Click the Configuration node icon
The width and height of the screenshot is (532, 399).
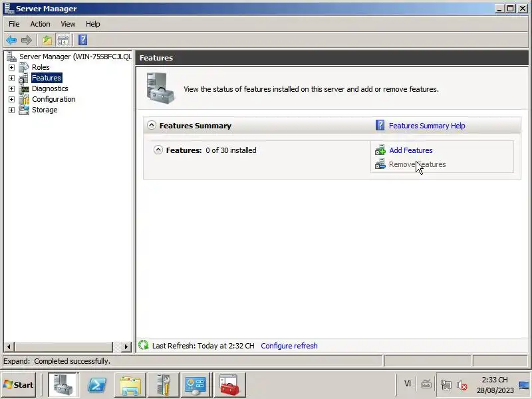point(24,99)
